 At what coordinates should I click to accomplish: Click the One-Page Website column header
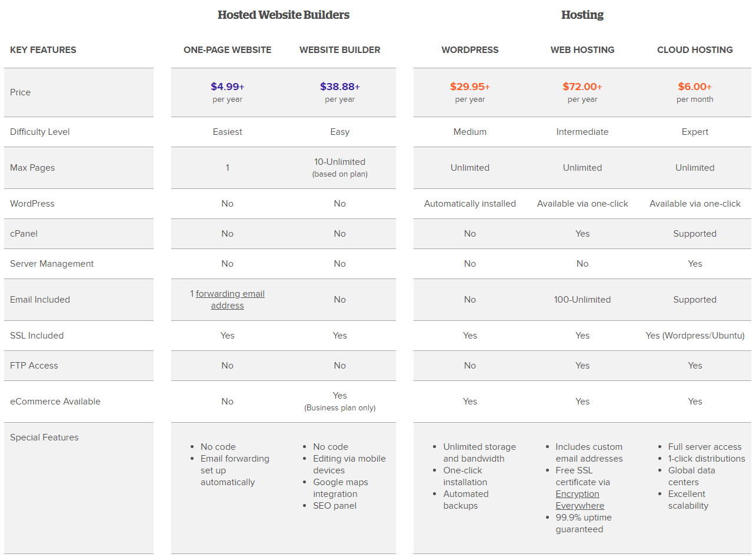click(x=227, y=50)
